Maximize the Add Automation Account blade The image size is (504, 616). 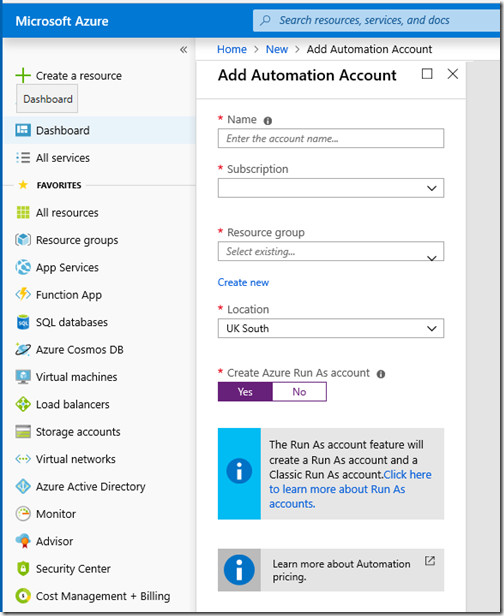point(427,73)
